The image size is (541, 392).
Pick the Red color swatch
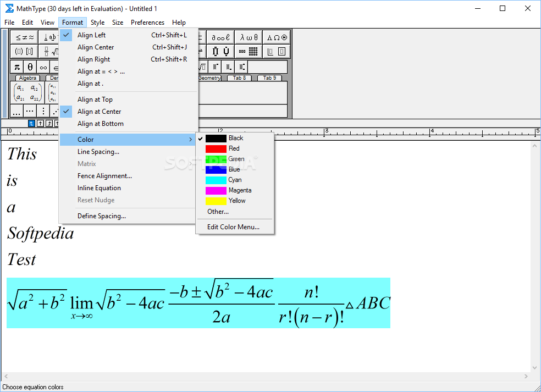pyautogui.click(x=216, y=149)
